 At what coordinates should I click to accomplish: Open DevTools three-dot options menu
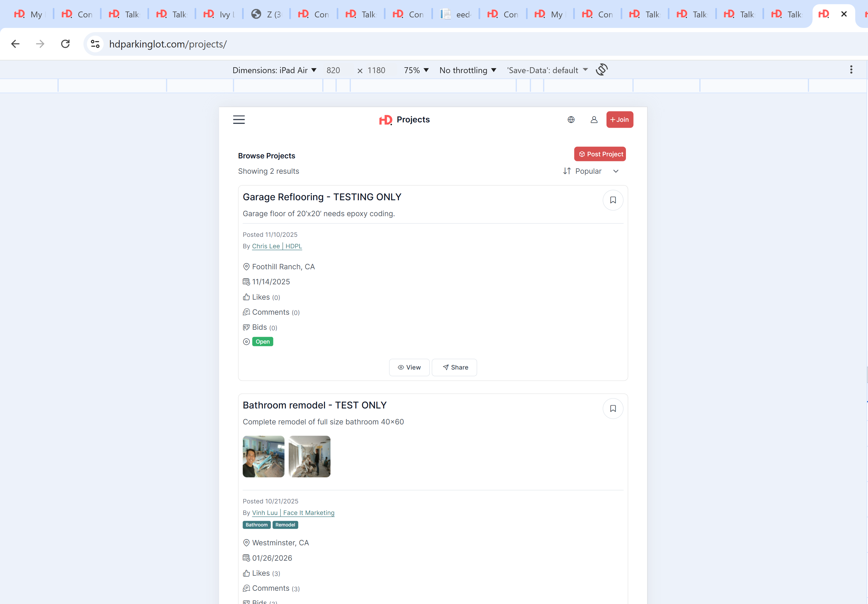tap(851, 70)
